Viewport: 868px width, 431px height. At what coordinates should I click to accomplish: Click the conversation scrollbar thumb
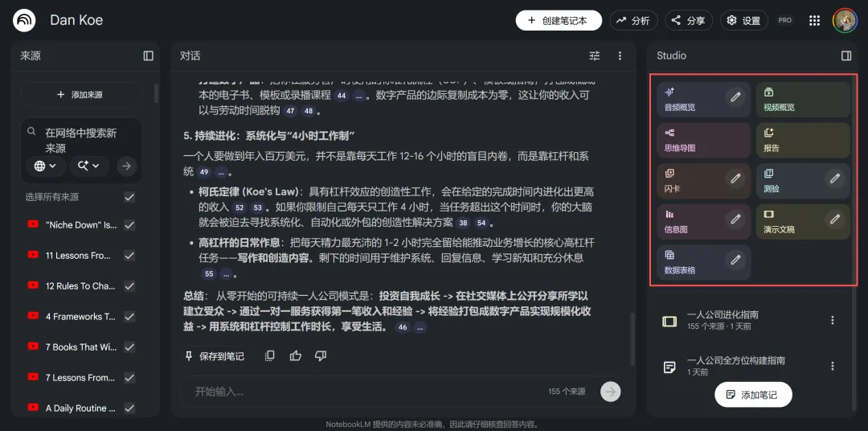pos(633,339)
